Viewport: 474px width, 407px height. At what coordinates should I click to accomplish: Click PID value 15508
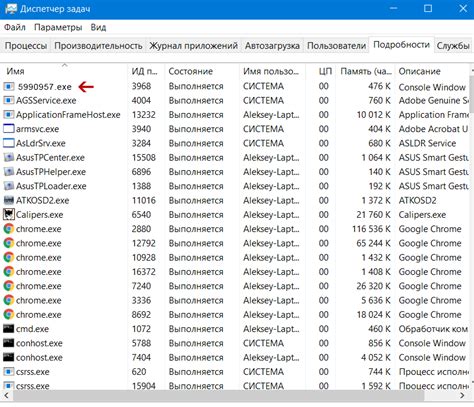pyautogui.click(x=144, y=157)
